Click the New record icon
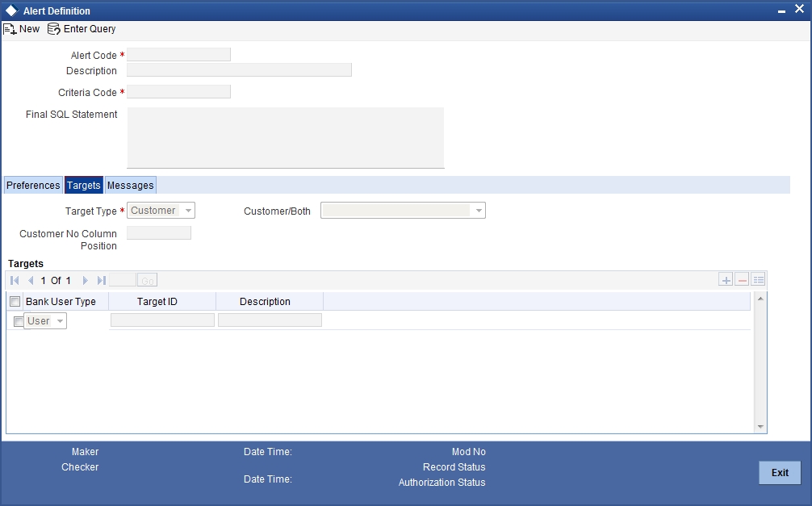The height and width of the screenshot is (506, 812). click(x=10, y=29)
